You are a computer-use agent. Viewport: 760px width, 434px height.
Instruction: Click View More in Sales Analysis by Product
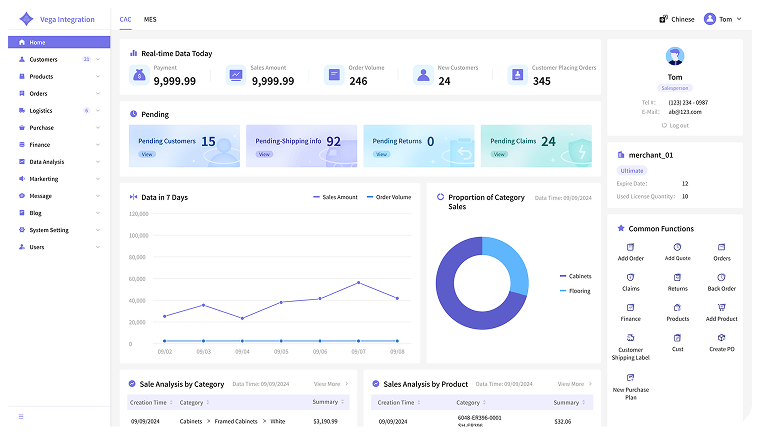[x=575, y=384]
